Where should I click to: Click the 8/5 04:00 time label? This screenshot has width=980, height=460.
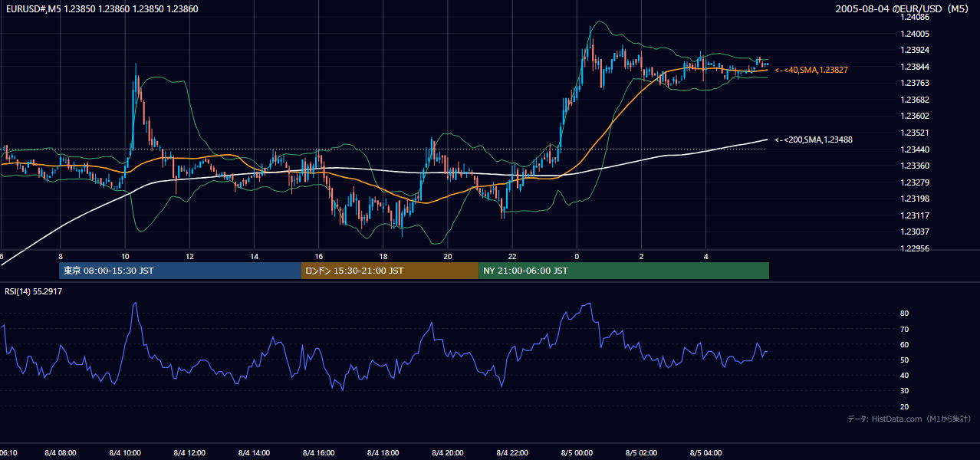click(707, 453)
